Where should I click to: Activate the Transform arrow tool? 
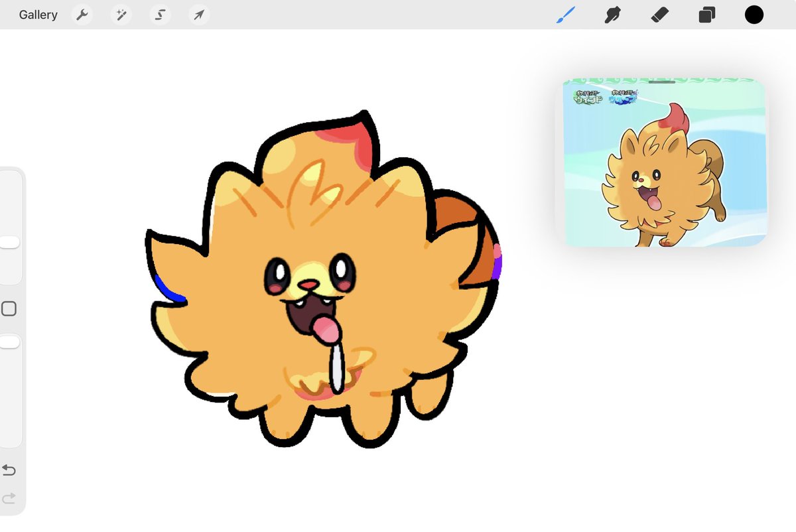point(199,15)
